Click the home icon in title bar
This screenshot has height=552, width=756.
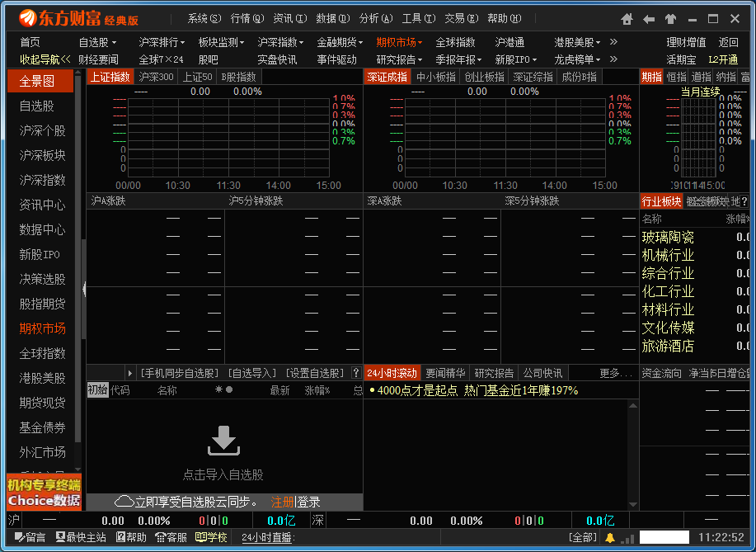[627, 19]
